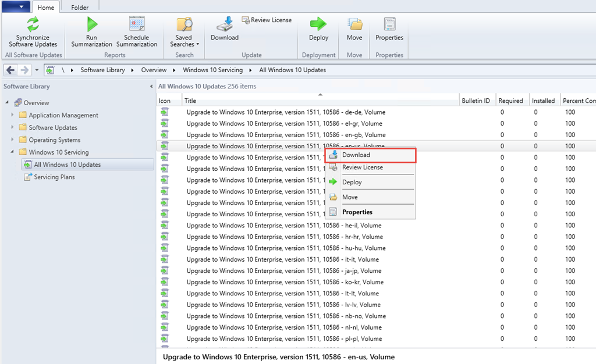The height and width of the screenshot is (364, 596).
Task: Click the Download ribbon button
Action: tap(225, 29)
